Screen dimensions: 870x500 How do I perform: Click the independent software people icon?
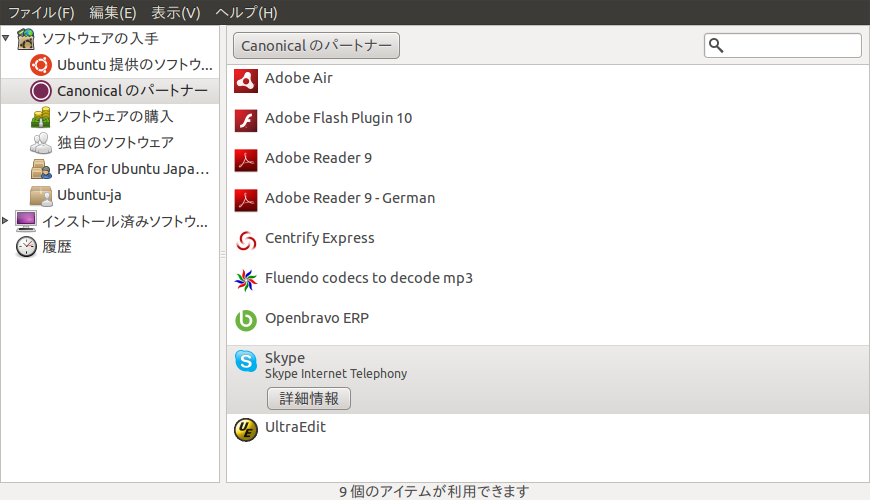pos(41,143)
